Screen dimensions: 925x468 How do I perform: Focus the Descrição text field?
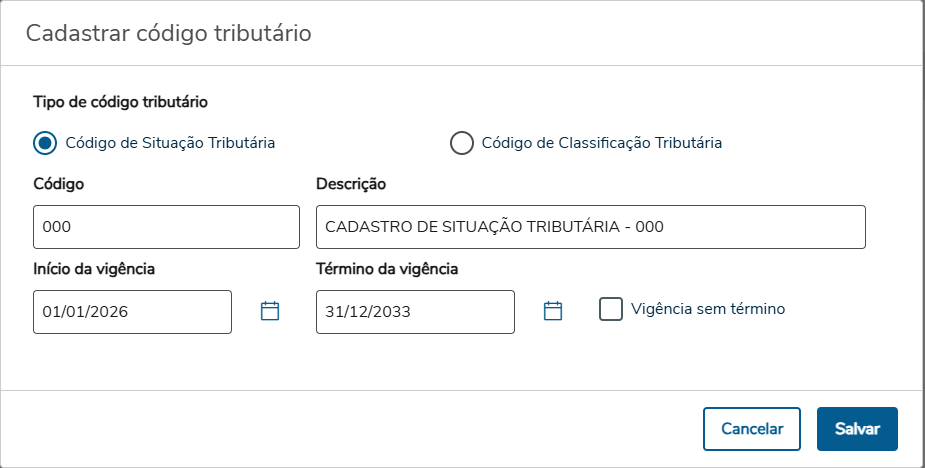click(590, 227)
